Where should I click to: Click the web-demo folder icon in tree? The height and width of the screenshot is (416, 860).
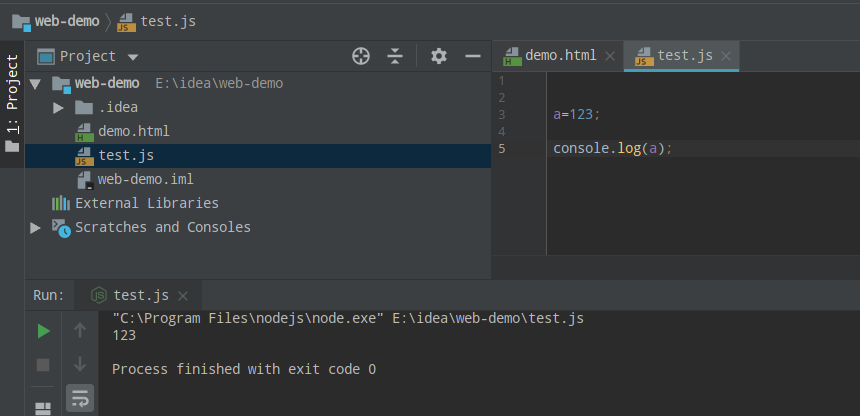(61, 84)
